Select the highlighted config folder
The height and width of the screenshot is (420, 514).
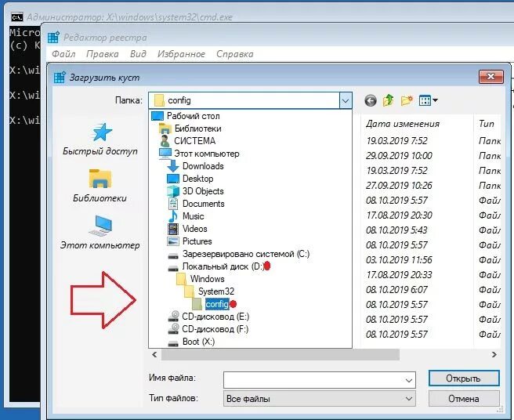click(x=217, y=304)
